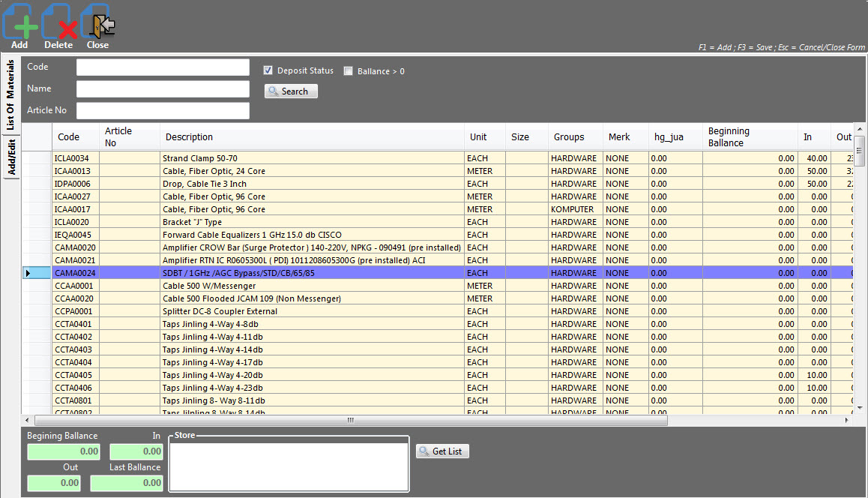Select the Article No input box
This screenshot has width=868, height=498.
(163, 111)
